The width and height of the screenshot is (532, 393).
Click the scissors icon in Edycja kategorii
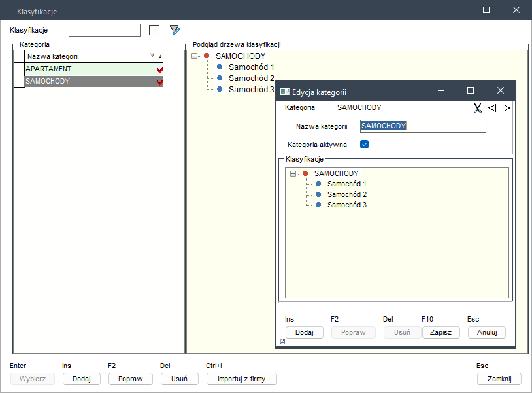point(478,108)
